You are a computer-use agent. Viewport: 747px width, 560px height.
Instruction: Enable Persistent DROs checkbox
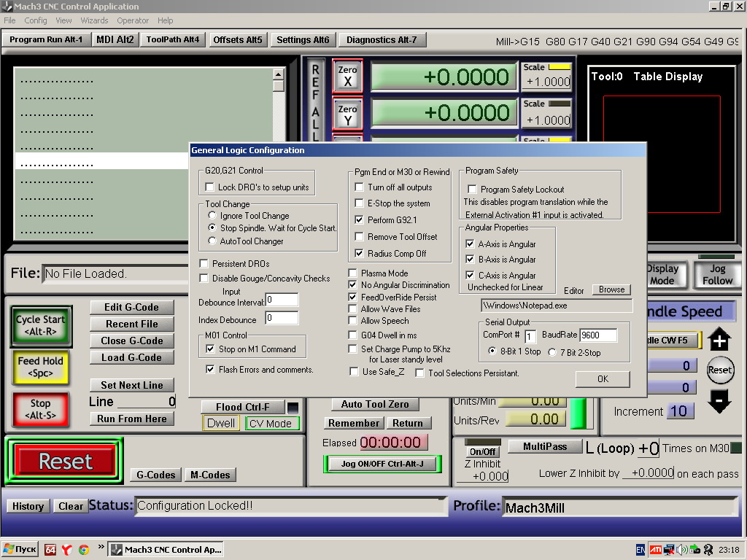204,263
